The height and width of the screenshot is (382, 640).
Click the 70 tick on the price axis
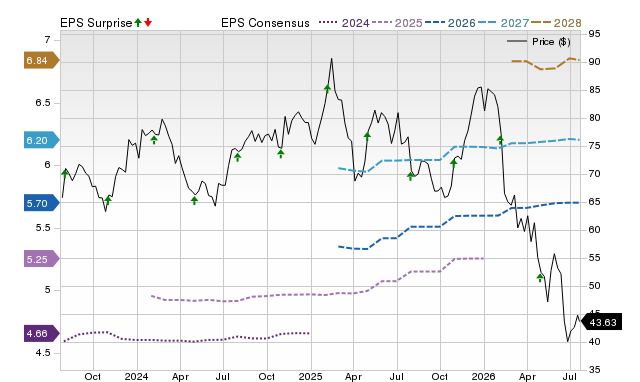(x=594, y=174)
